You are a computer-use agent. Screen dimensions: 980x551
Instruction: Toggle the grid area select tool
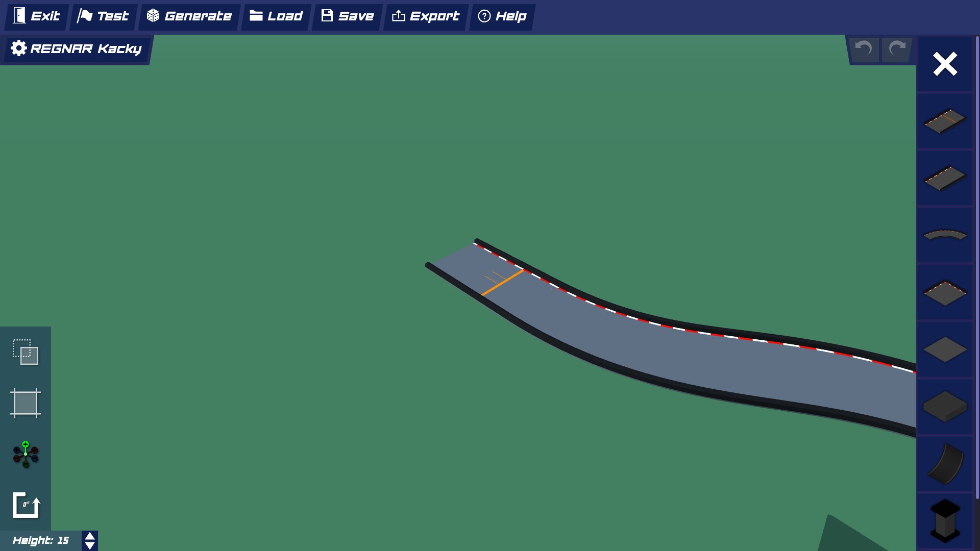(26, 403)
